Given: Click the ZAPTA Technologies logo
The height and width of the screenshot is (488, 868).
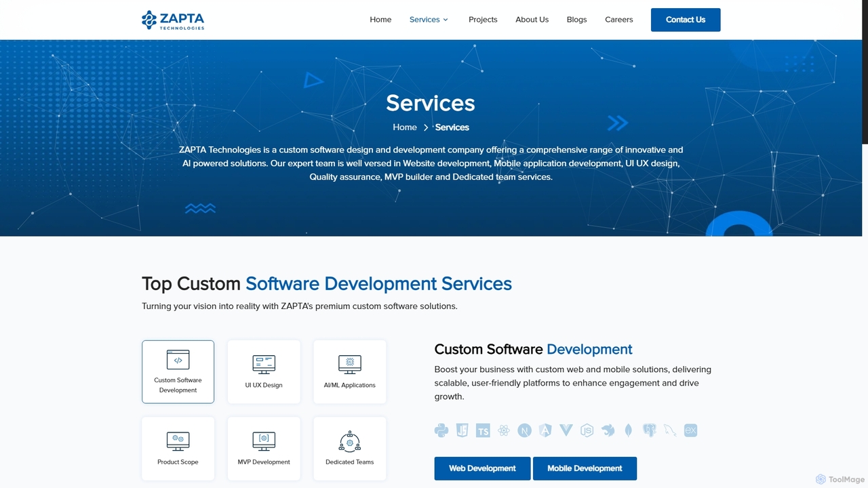Looking at the screenshot, I should [173, 20].
